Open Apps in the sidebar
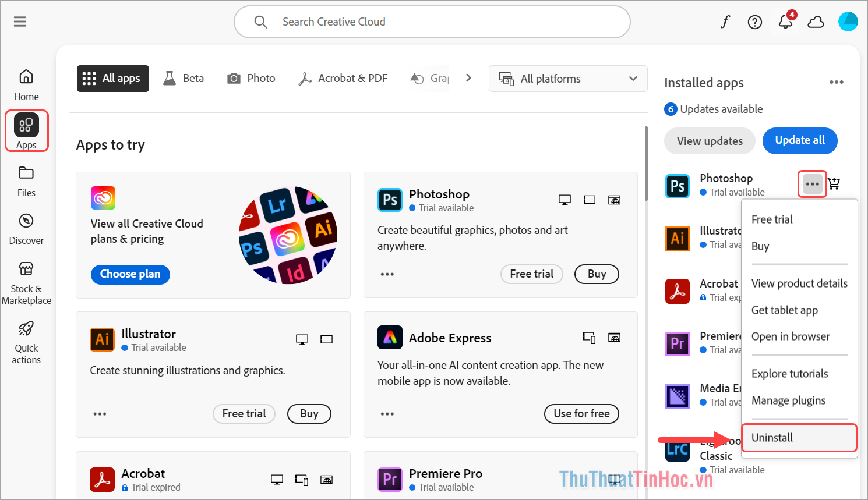The image size is (868, 500). click(26, 132)
